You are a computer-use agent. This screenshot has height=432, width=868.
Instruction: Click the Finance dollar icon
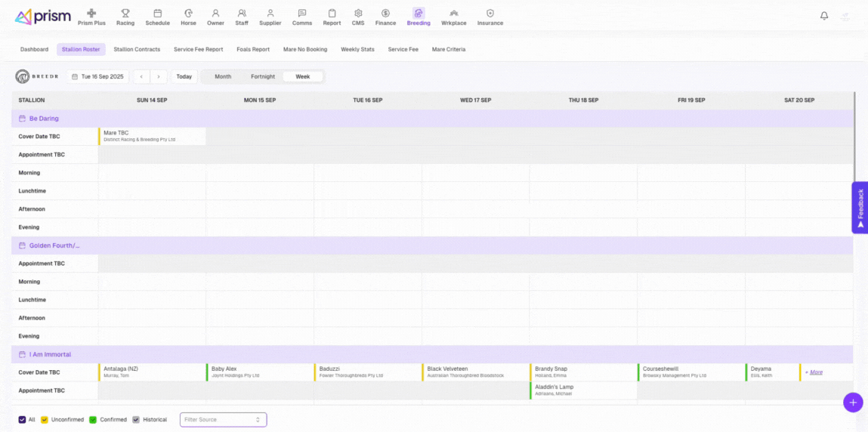(385, 14)
